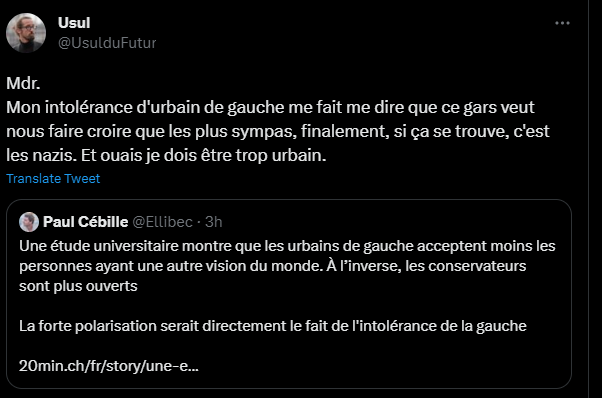Open the three-dot more options menu

562,23
